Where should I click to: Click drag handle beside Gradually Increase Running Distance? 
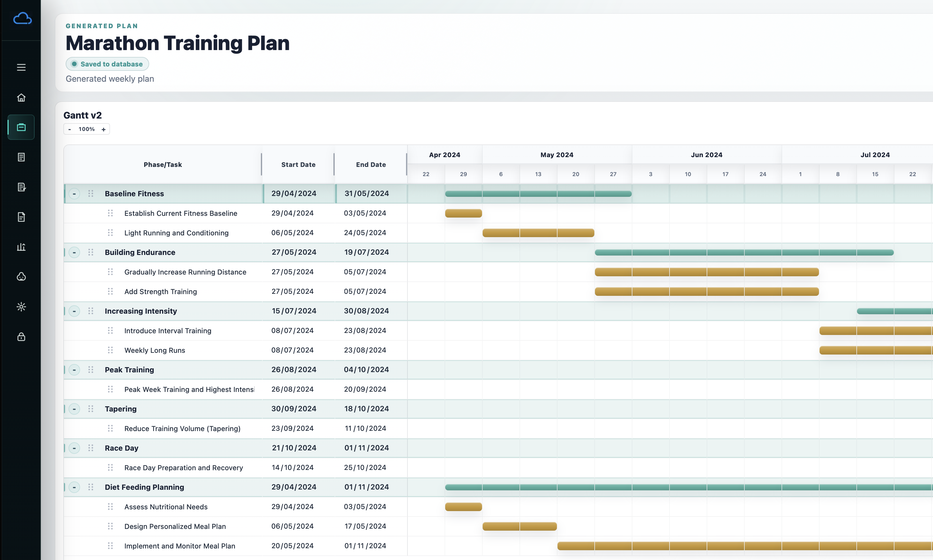click(110, 272)
